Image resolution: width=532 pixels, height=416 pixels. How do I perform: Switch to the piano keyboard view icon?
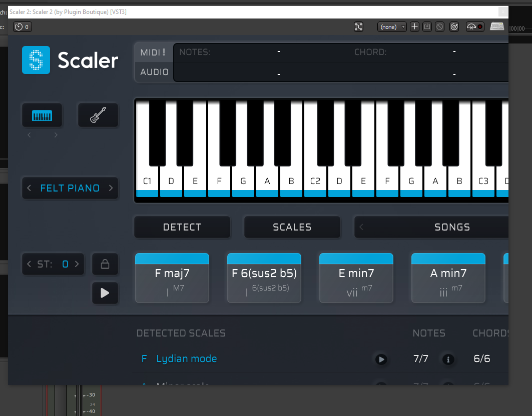pos(42,116)
